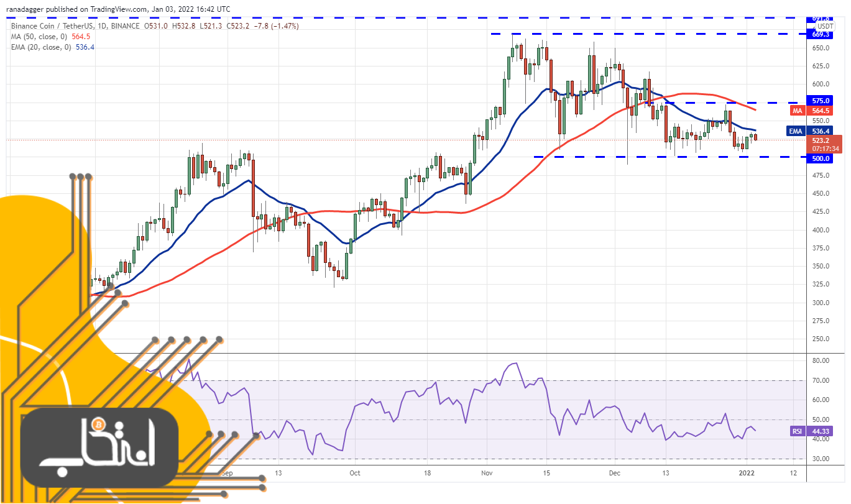851x504 pixels.
Task: Click the O531.0 open value in header
Action: [x=157, y=26]
